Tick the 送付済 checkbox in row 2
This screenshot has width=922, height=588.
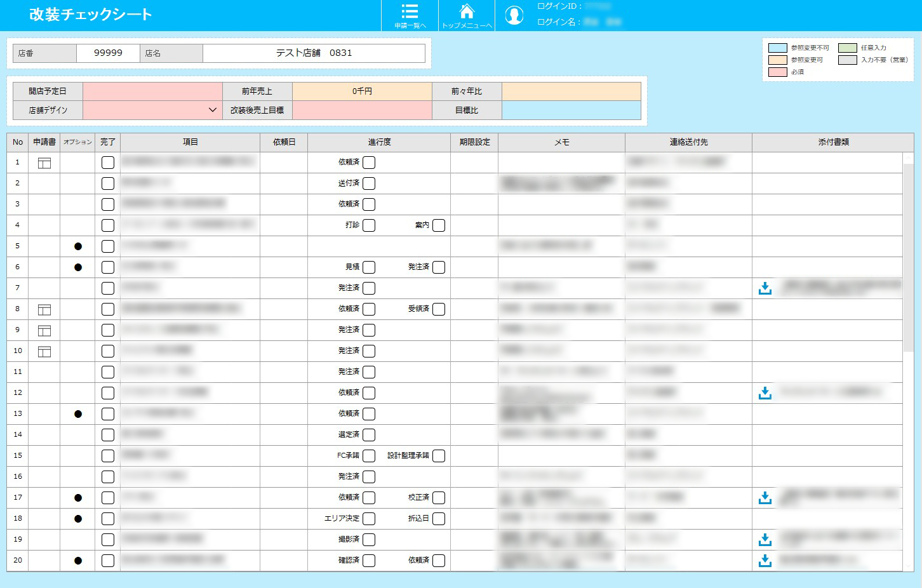[x=369, y=184]
